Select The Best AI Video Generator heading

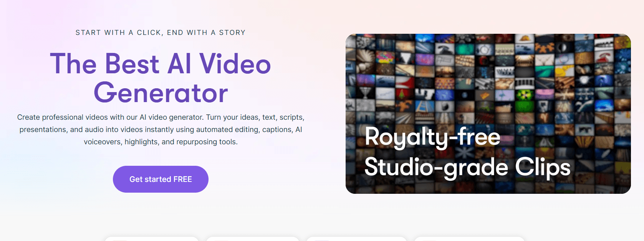[x=161, y=78]
